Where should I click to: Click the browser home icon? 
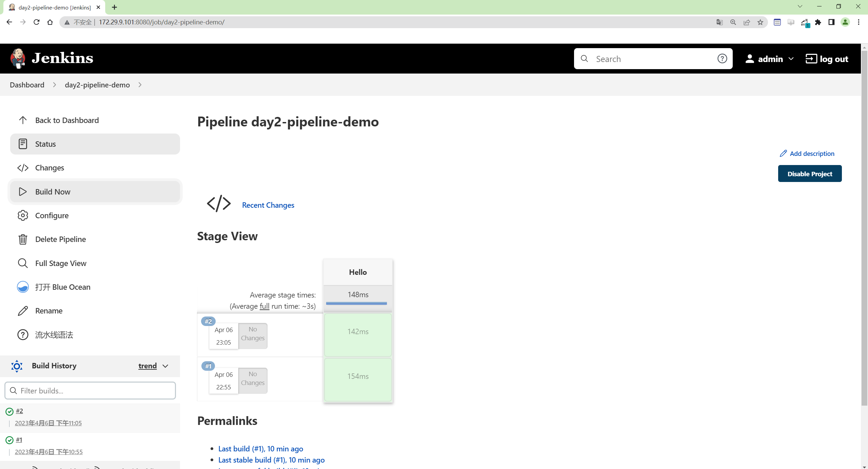tap(50, 22)
